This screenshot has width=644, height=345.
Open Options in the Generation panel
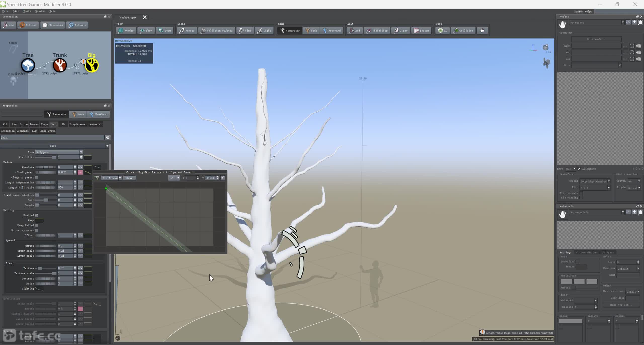77,25
